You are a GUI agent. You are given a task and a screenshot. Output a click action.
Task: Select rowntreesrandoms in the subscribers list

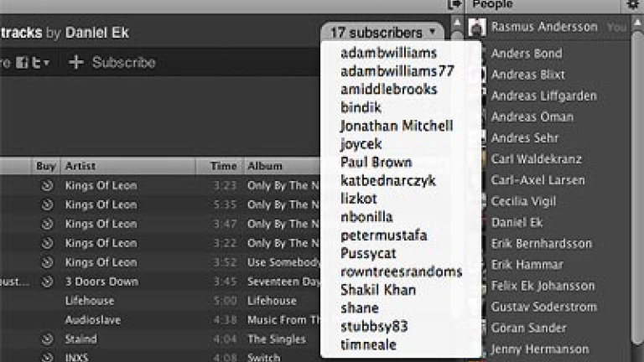click(x=401, y=271)
